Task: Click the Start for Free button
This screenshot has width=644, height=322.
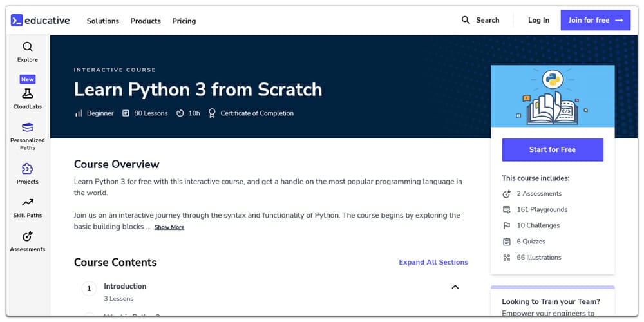Action: tap(553, 149)
